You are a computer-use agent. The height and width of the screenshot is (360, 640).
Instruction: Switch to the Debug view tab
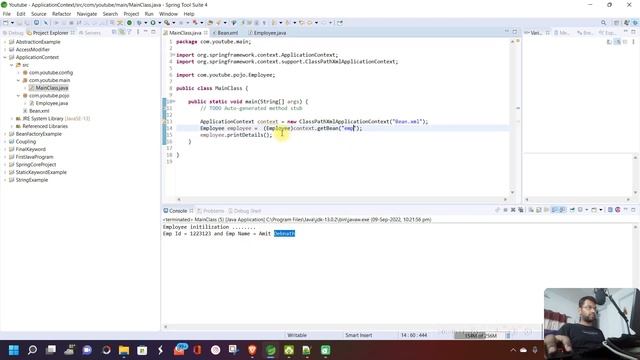click(13, 33)
